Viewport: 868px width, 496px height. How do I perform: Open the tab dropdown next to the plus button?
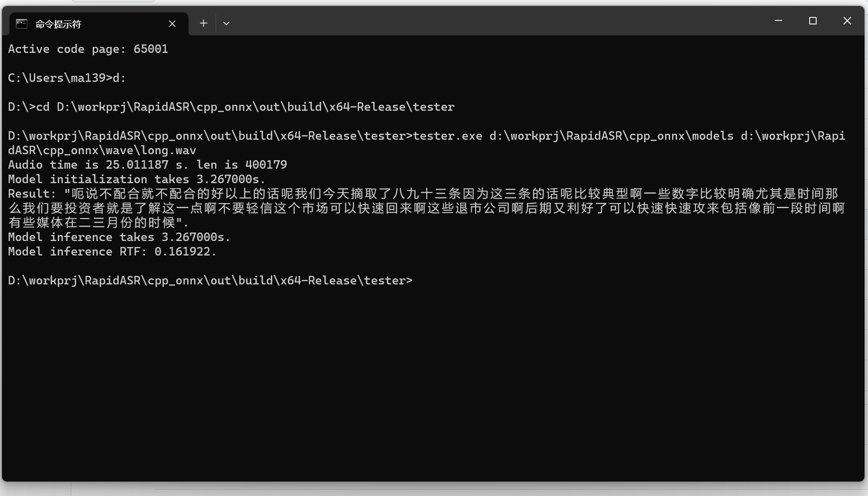pyautogui.click(x=226, y=23)
